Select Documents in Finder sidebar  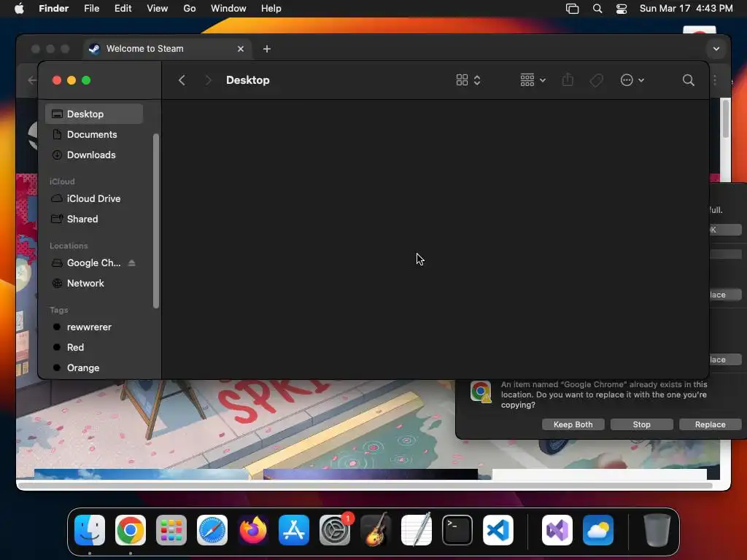(94, 134)
